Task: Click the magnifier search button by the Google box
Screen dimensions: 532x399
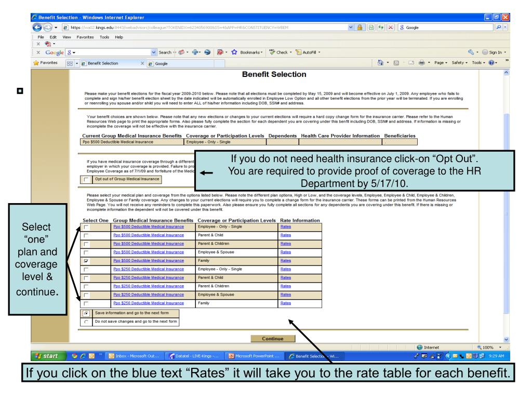Action: [498, 28]
